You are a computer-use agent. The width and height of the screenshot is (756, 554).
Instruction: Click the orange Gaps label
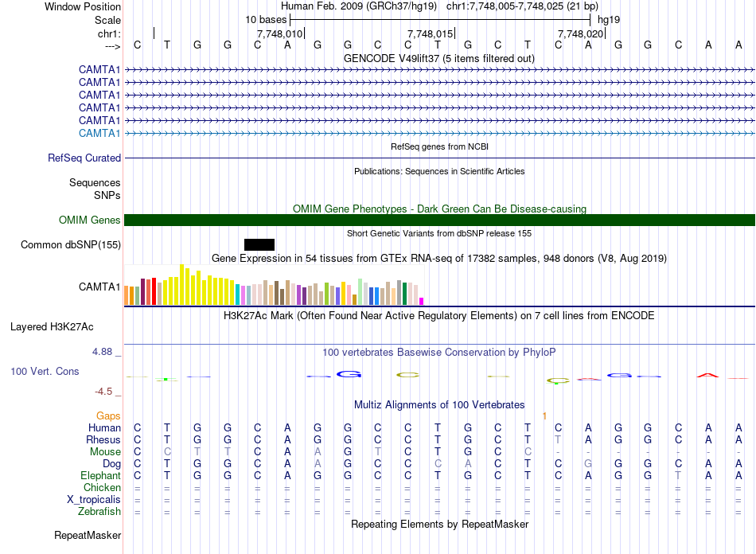click(x=108, y=416)
